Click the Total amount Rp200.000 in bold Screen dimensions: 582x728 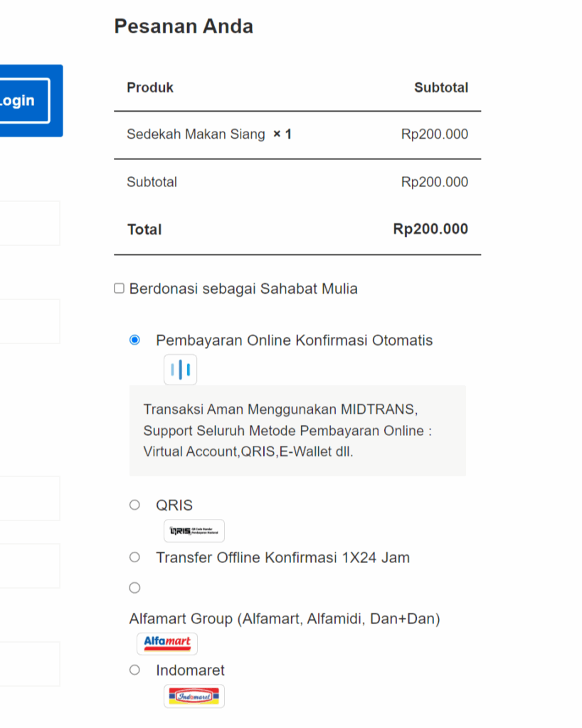(x=430, y=229)
